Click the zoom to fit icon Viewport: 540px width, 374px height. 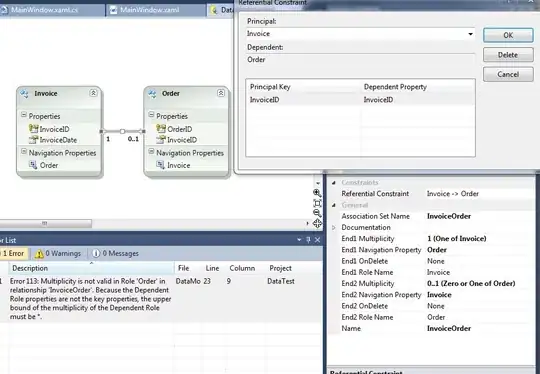[317, 203]
